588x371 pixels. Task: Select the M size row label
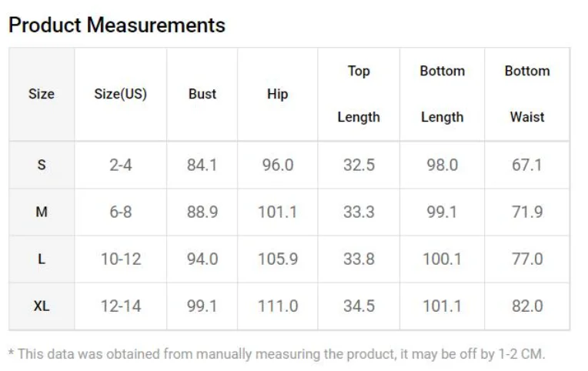tap(42, 212)
